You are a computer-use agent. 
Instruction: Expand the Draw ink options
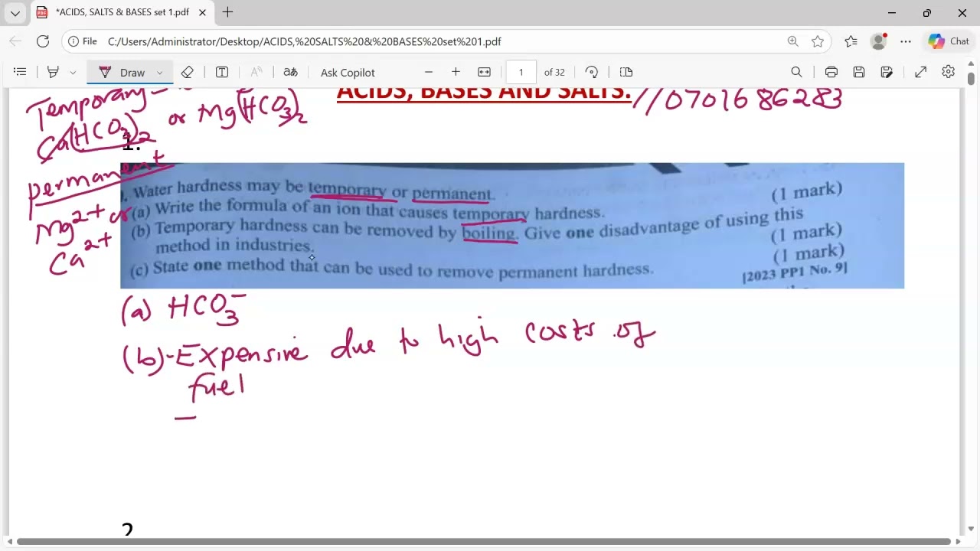click(x=160, y=72)
